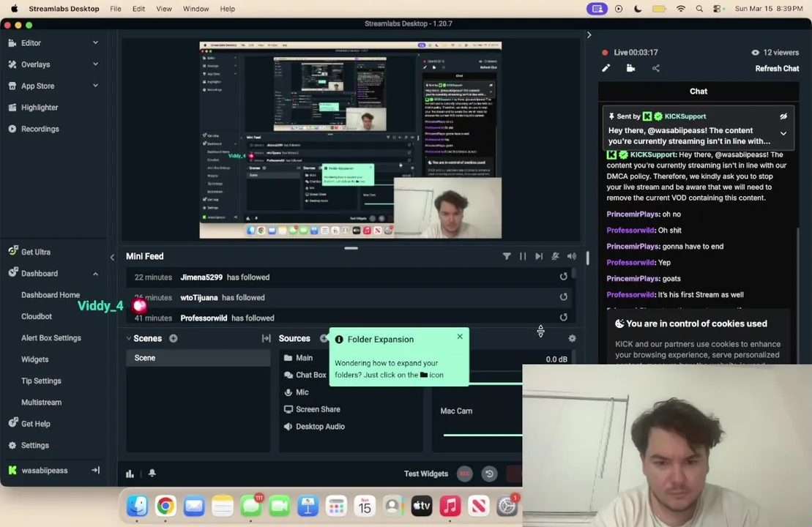812x527 pixels.
Task: Skip the current alert in Mini Feed
Action: click(539, 256)
